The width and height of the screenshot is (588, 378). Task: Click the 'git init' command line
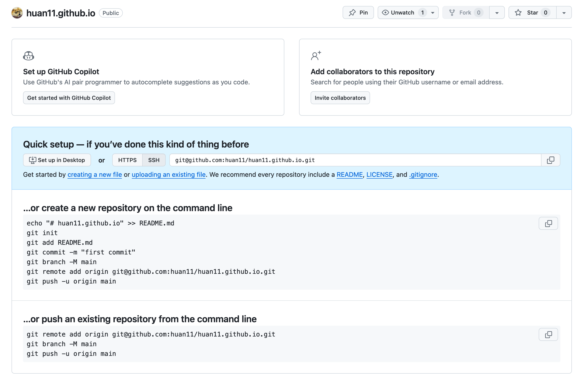click(x=42, y=233)
